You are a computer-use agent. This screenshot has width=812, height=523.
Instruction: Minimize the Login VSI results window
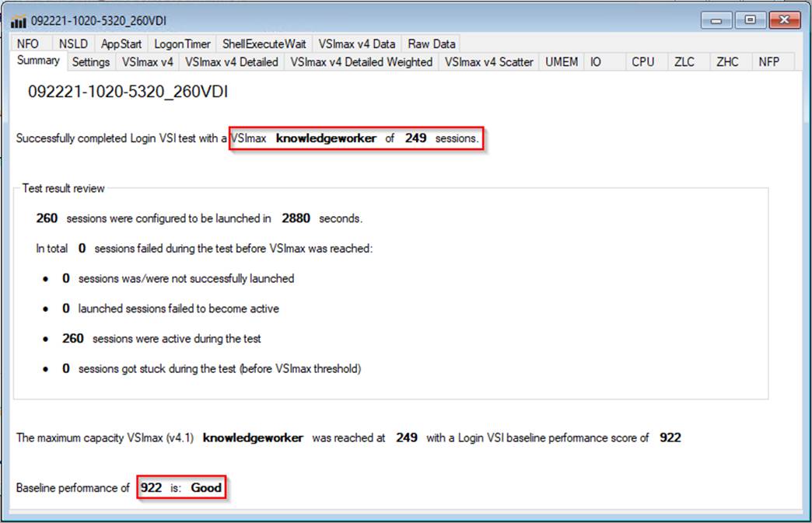[716, 20]
